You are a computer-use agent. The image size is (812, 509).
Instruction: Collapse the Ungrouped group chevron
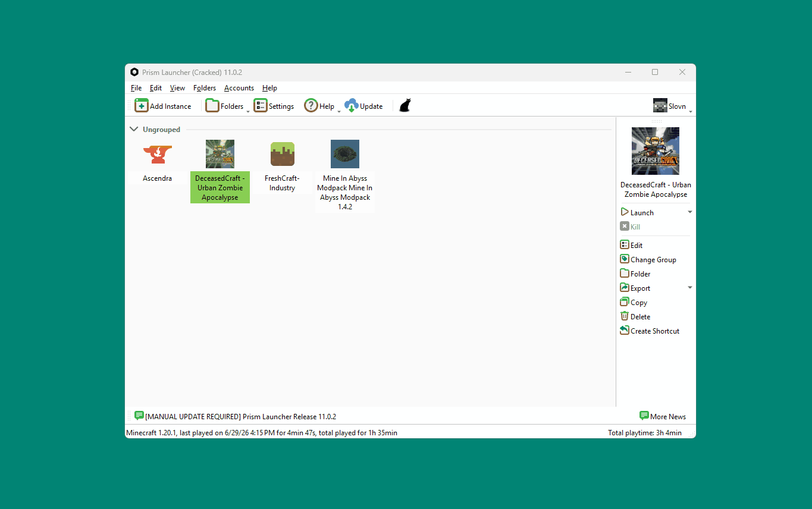click(134, 129)
